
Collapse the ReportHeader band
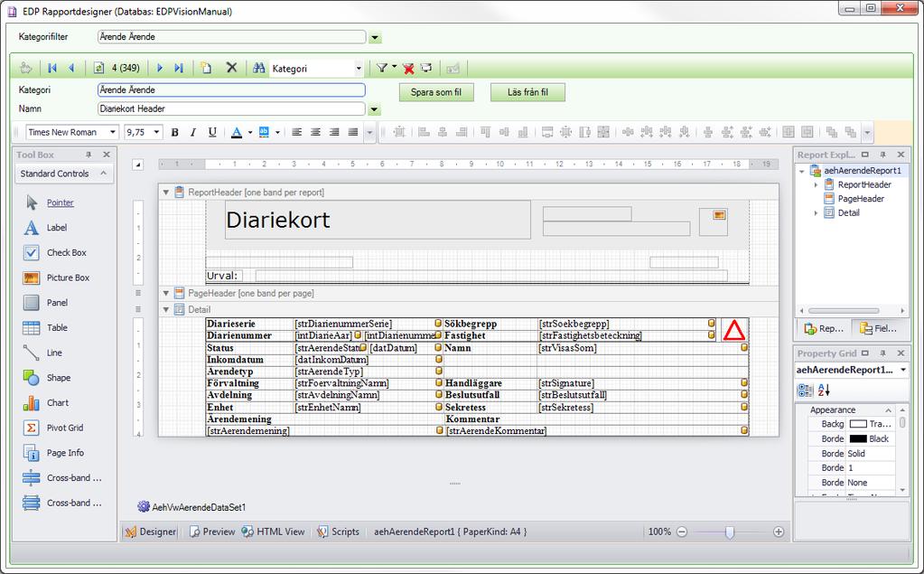click(x=166, y=193)
